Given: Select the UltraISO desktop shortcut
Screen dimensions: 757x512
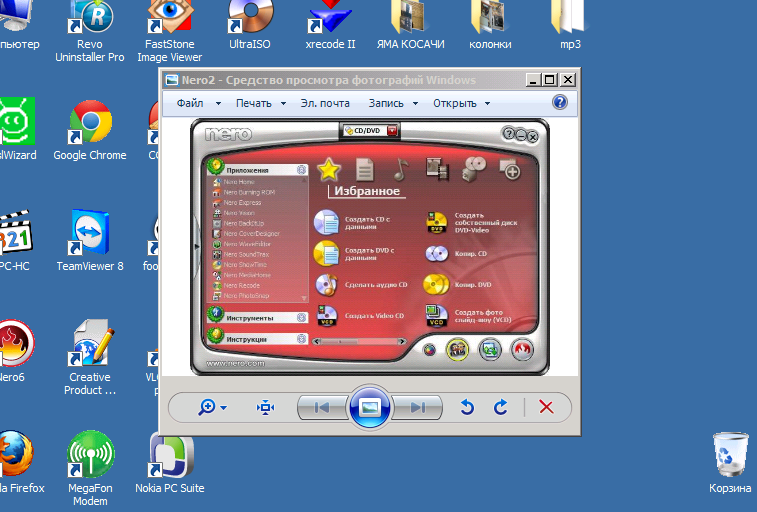Looking at the screenshot, I should 250,24.
